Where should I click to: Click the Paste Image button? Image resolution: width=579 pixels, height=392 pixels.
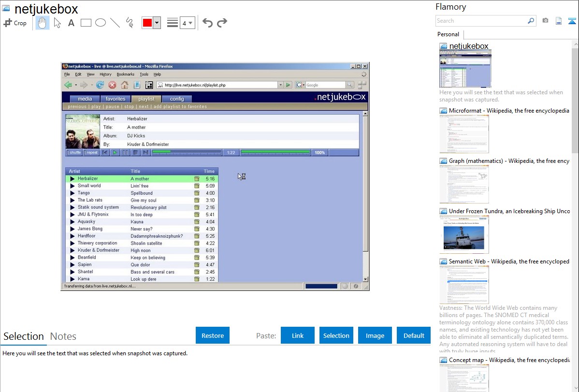375,335
